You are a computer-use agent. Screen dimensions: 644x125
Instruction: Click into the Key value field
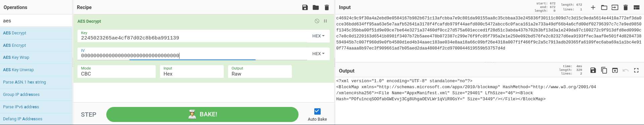(x=192, y=36)
